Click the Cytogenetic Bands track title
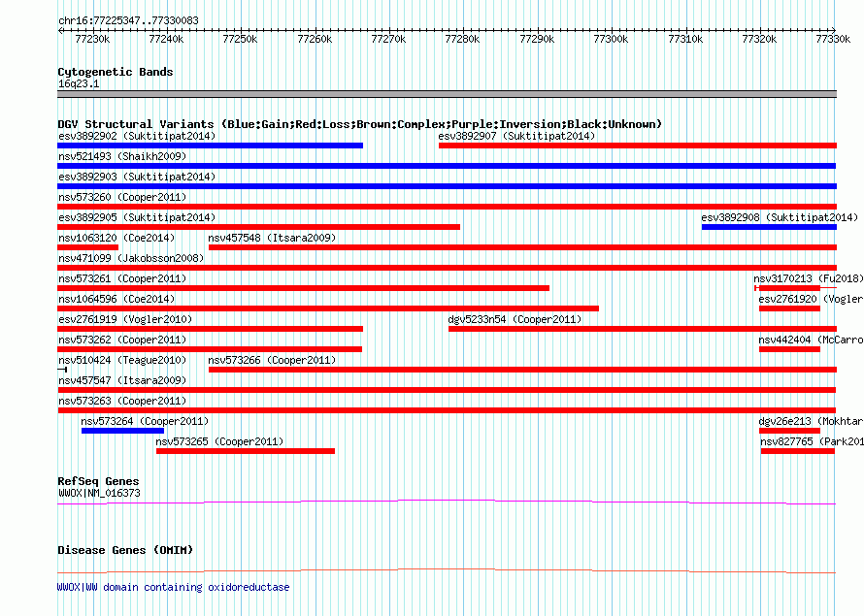This screenshot has width=864, height=616. coord(116,72)
